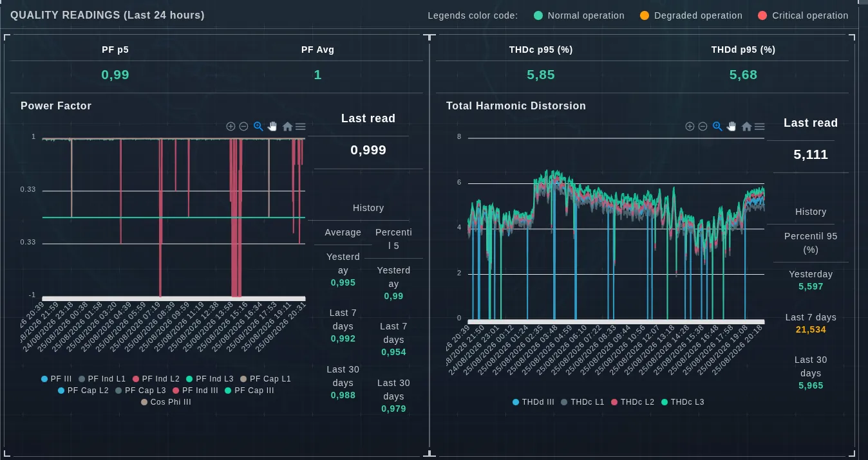This screenshot has width=868, height=460.
Task: Toggle PF Cap L3 legend item
Action: (140, 391)
